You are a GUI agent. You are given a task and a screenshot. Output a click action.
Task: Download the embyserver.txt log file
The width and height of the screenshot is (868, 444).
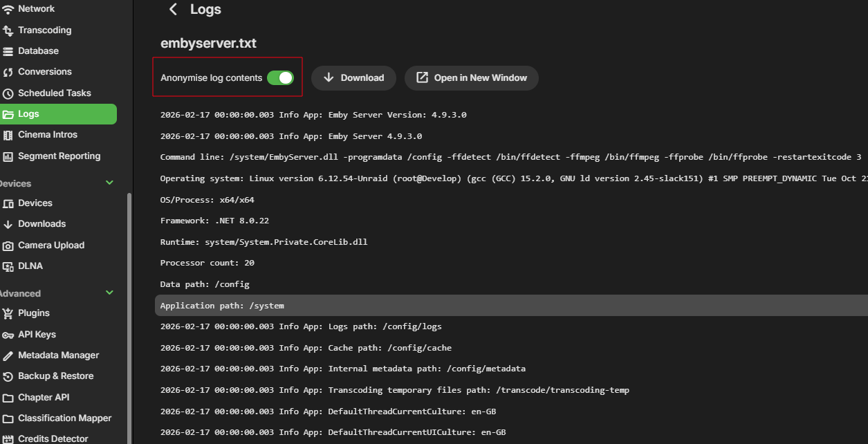[x=353, y=78]
